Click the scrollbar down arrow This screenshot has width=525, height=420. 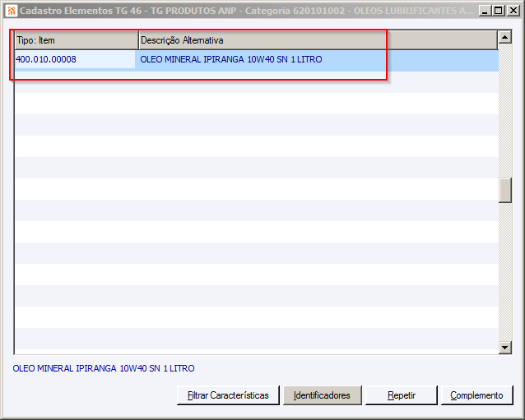pos(505,348)
